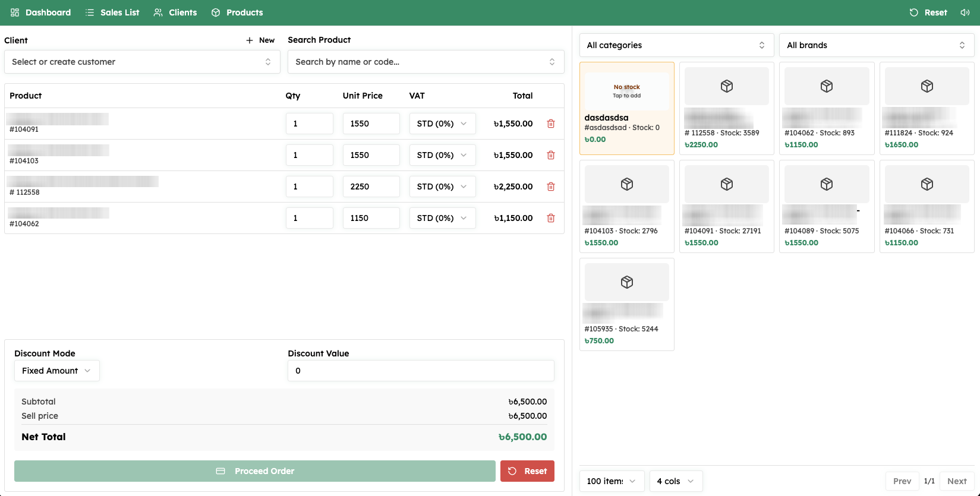
Task: Click quantity field for # 112558
Action: pyautogui.click(x=309, y=187)
